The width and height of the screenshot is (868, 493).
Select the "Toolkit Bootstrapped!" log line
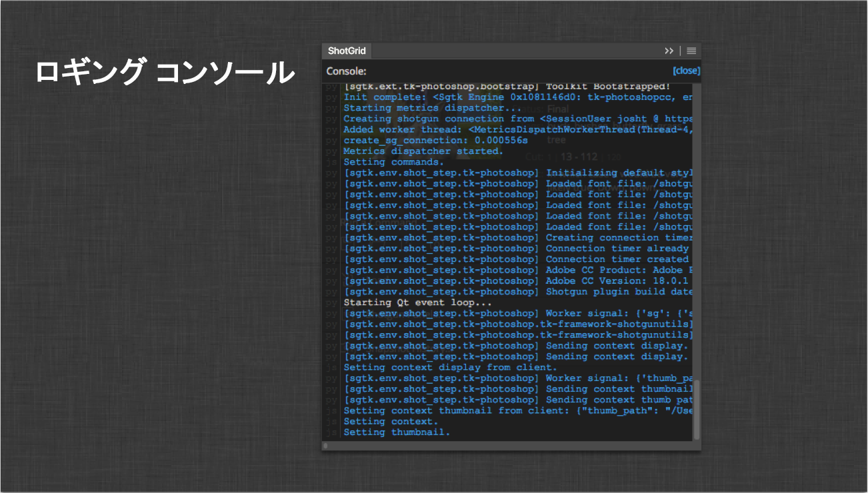click(507, 87)
